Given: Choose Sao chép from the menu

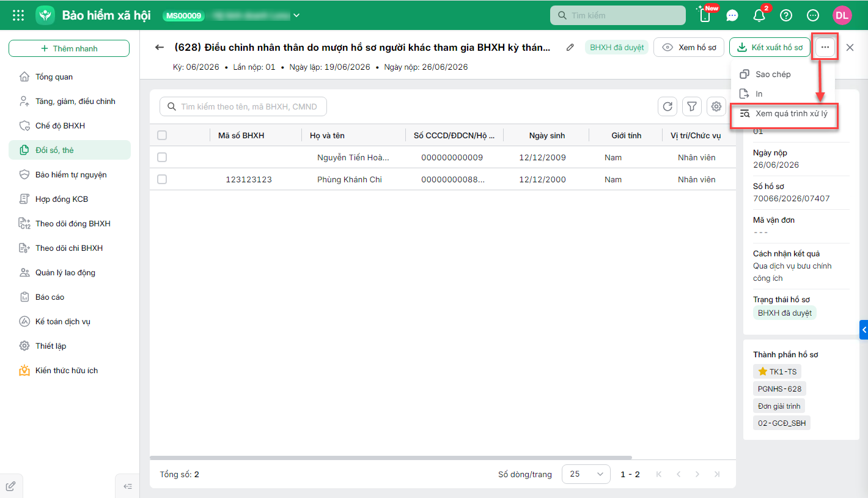Looking at the screenshot, I should coord(784,74).
